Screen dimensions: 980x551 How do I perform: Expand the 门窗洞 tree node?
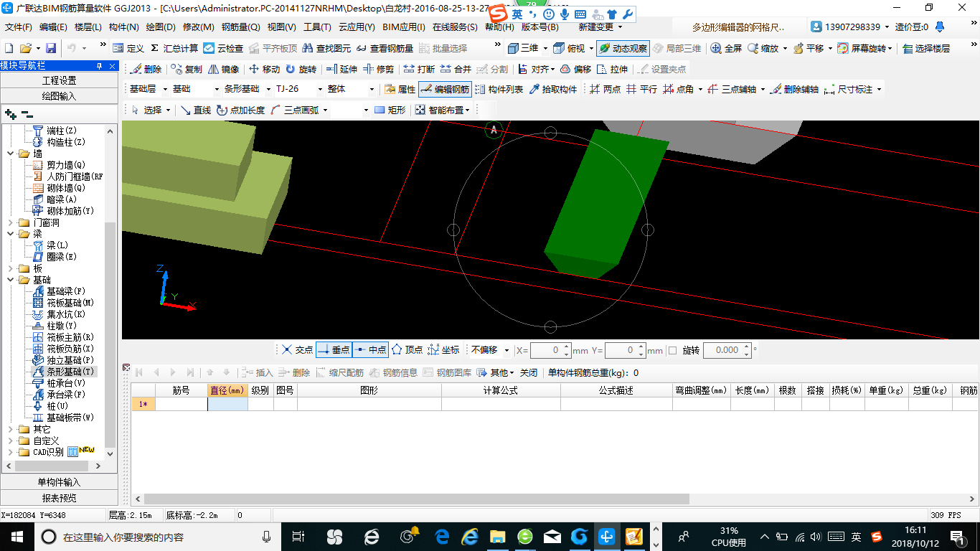pos(11,222)
